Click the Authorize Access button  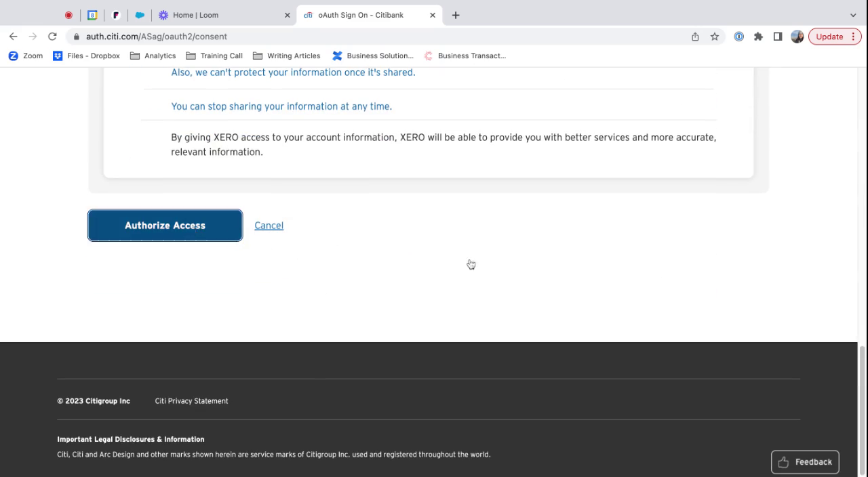pyautogui.click(x=165, y=225)
